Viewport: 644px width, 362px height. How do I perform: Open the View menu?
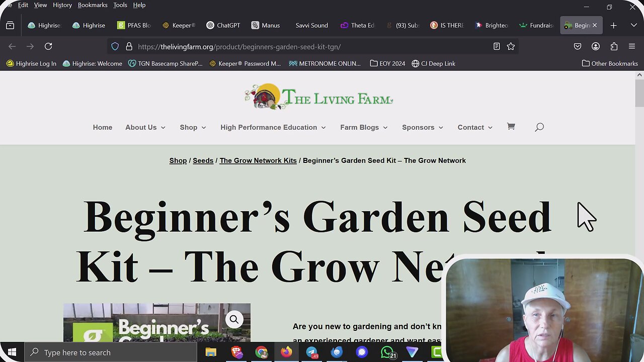click(x=40, y=5)
